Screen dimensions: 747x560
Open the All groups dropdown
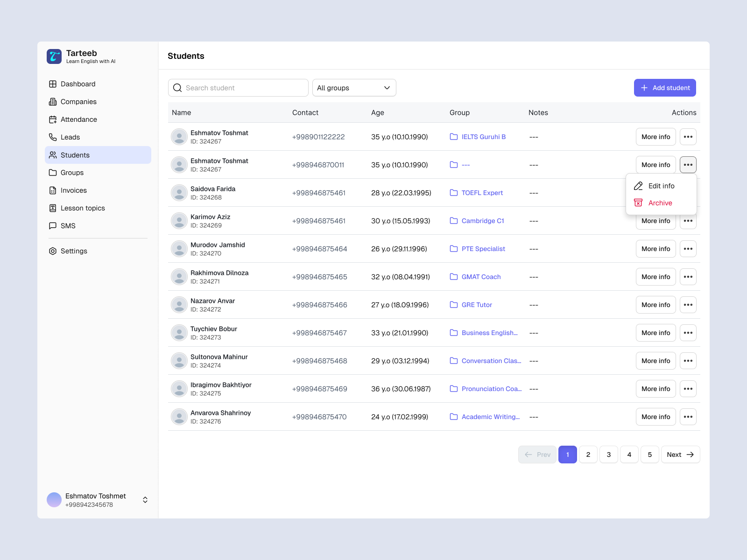pyautogui.click(x=354, y=88)
